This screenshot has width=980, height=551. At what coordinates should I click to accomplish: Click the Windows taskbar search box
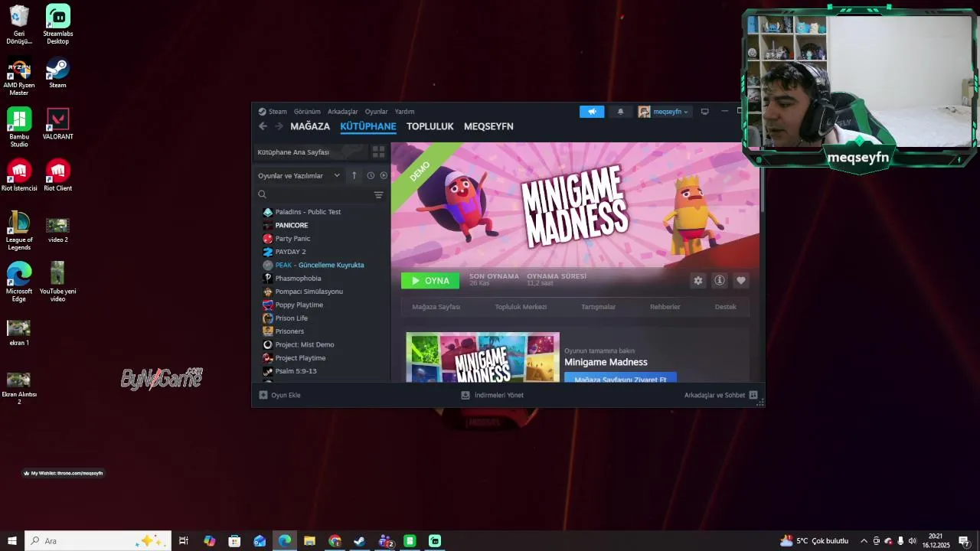click(x=98, y=541)
